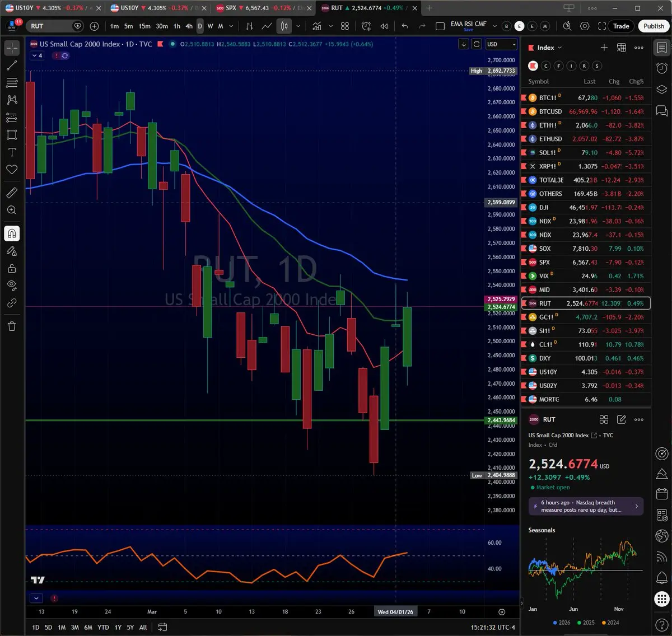This screenshot has height=636, width=672.
Task: Select the DXY row in watchlist
Action: point(586,358)
